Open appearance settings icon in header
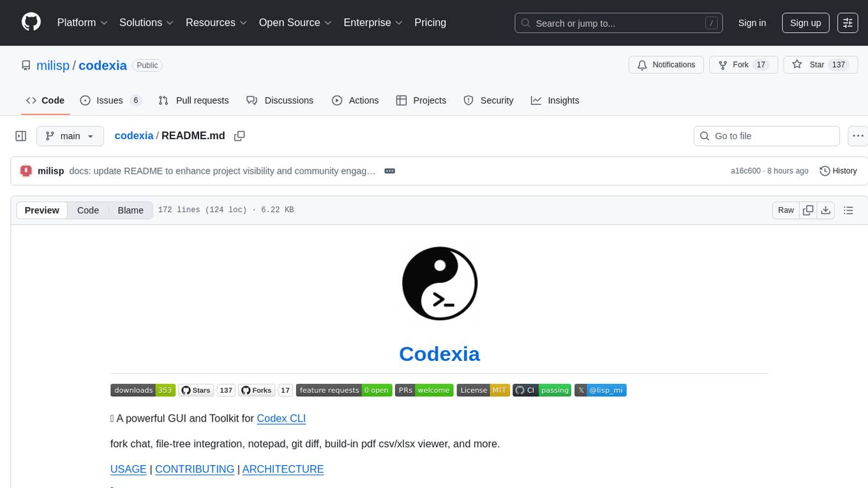868x488 pixels. pos(848,23)
